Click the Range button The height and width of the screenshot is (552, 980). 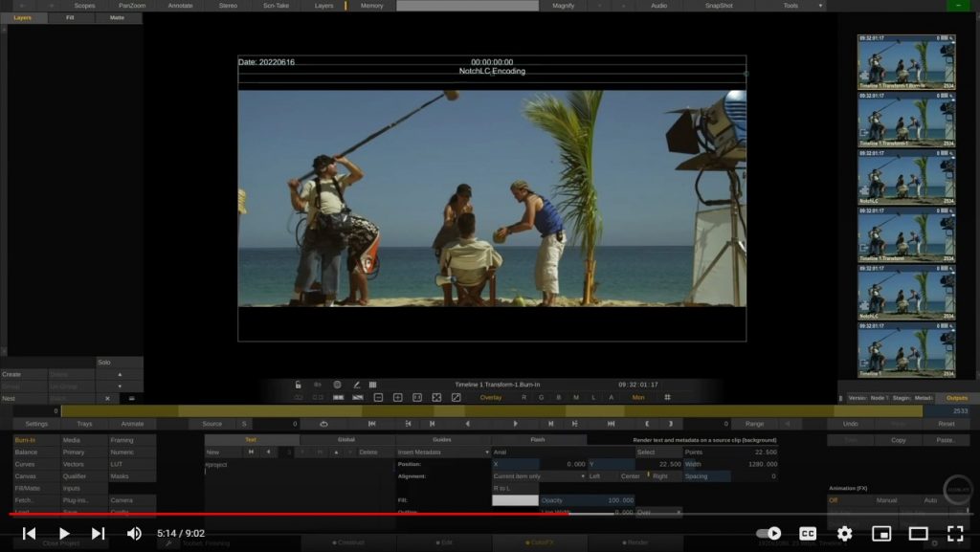[x=754, y=424]
